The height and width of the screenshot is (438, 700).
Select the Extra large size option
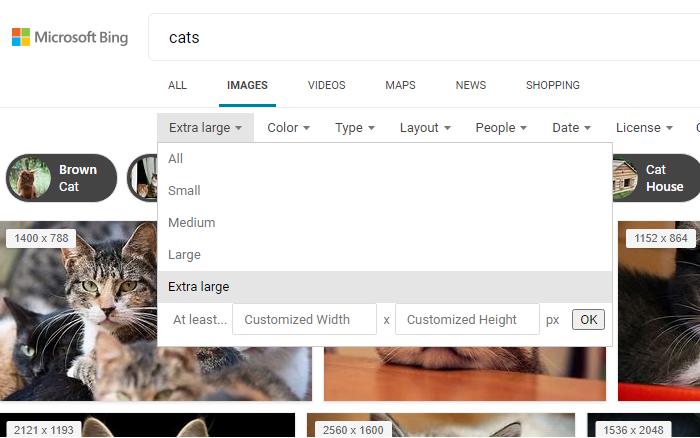coord(385,287)
